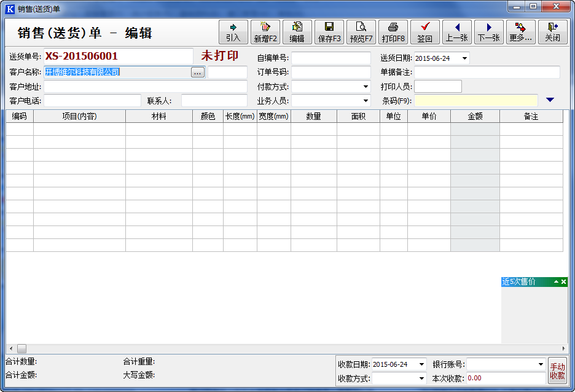Click the 编辑 edit toolbar icon
Image resolution: width=575 pixels, height=392 pixels.
tap(297, 32)
